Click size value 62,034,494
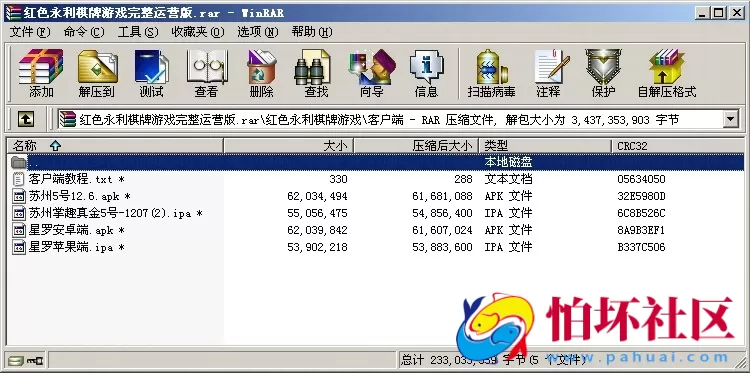Image resolution: width=750 pixels, height=373 pixels. (317, 196)
